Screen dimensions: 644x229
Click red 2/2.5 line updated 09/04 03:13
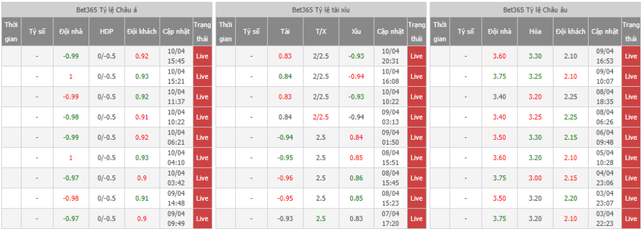pyautogui.click(x=321, y=117)
